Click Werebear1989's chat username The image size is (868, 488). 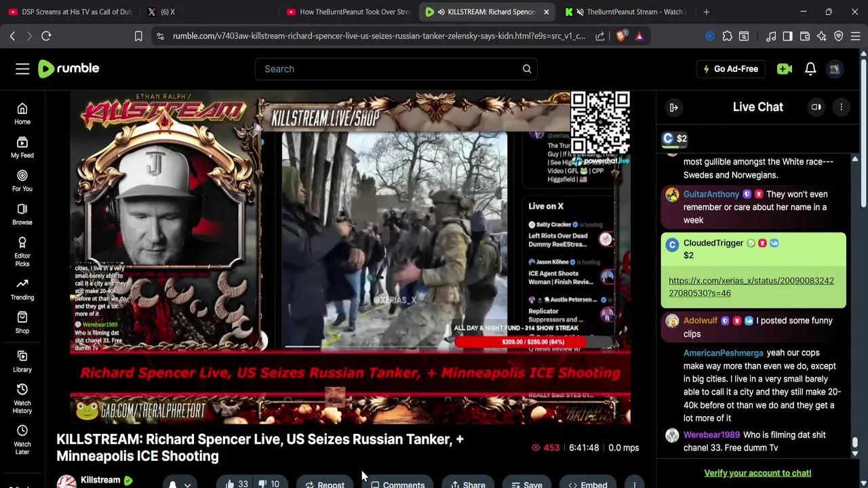point(711,435)
